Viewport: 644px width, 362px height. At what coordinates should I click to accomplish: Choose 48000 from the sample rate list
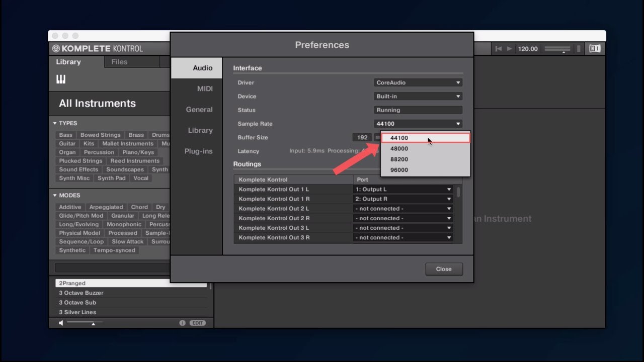pos(426,149)
